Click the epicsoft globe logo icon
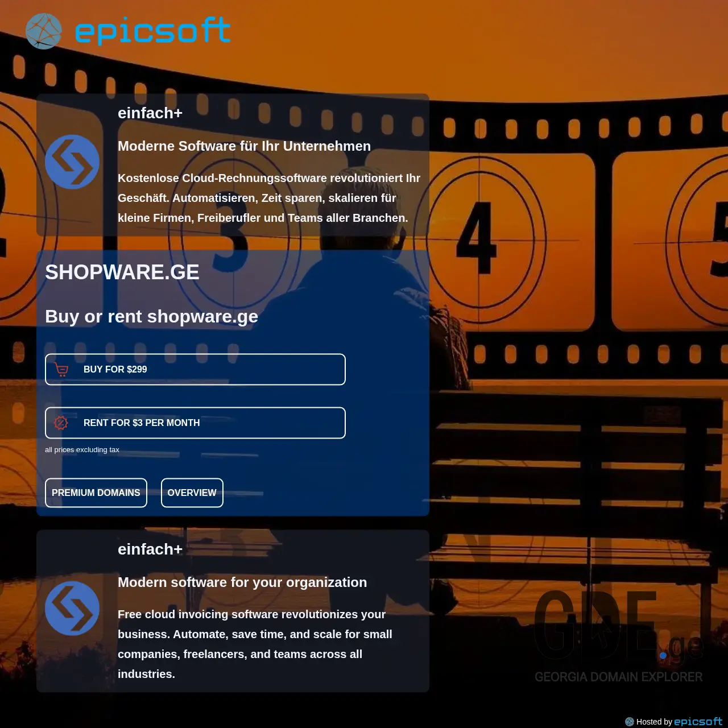728x728 pixels. [x=43, y=31]
